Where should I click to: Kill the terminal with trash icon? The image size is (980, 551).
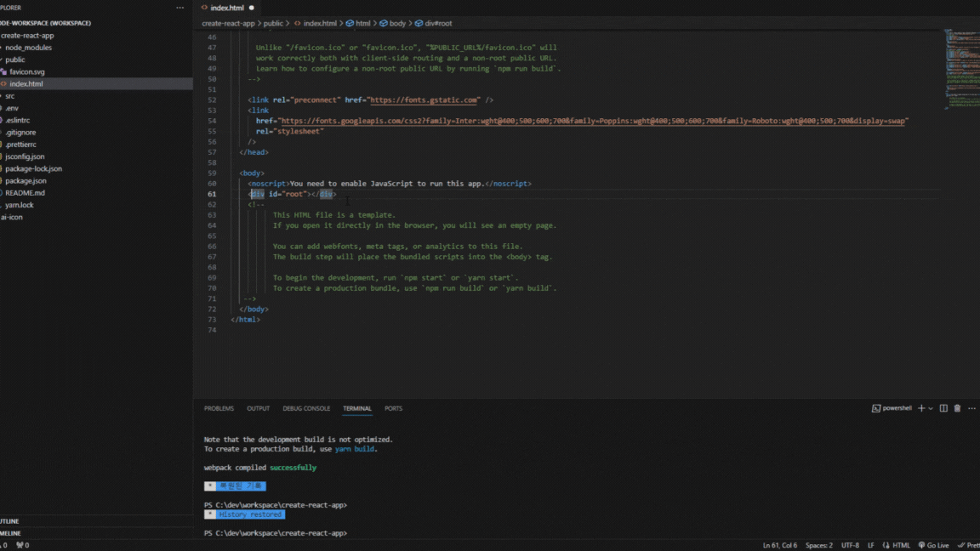pos(958,408)
